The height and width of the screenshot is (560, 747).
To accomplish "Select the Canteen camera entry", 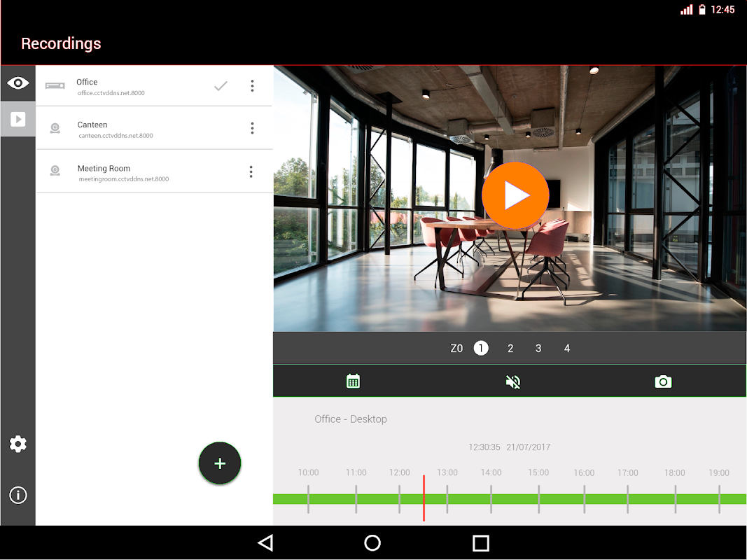I will [154, 128].
